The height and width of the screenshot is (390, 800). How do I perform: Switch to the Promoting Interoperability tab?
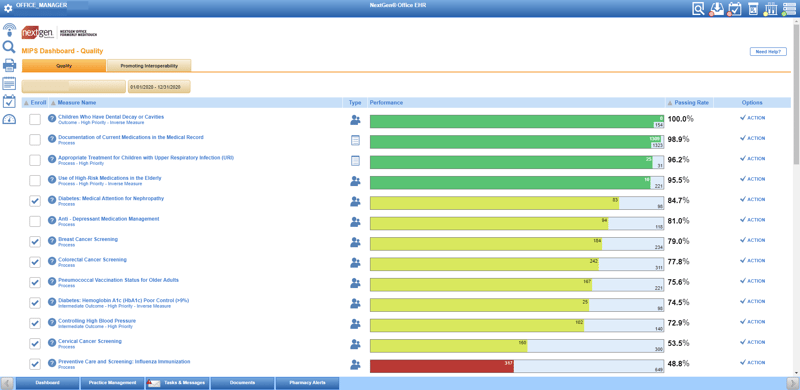[x=149, y=65]
